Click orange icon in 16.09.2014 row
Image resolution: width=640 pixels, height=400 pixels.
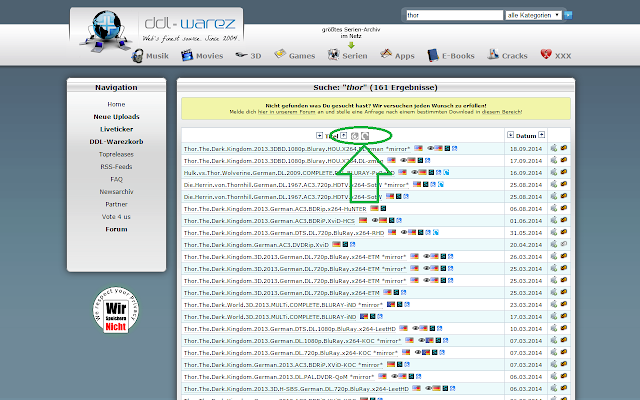point(564,172)
